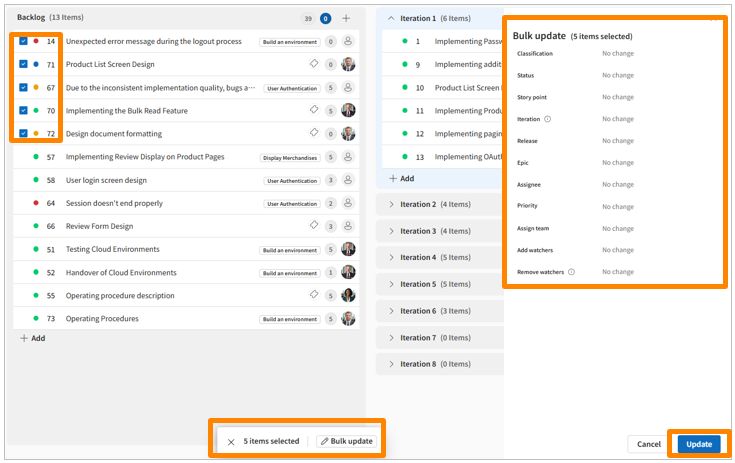Click unassigned person icon on item 14

point(348,42)
